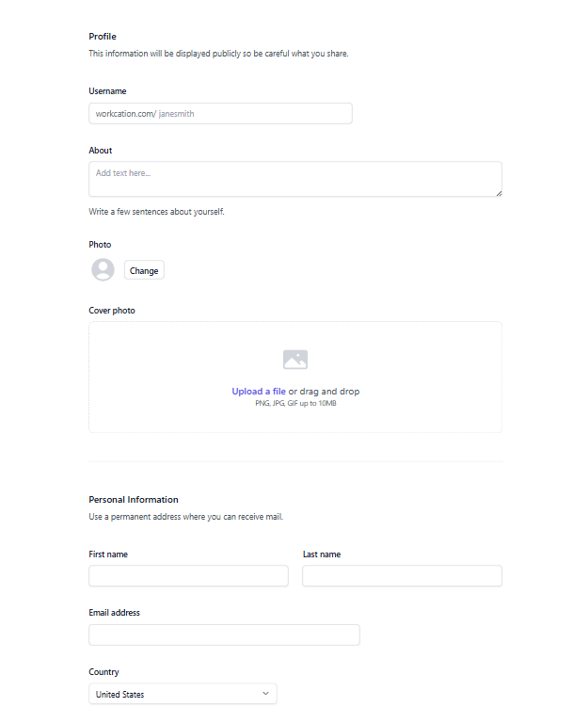Focus the Email address input field
Screen dimensions: 588x723
click(224, 635)
